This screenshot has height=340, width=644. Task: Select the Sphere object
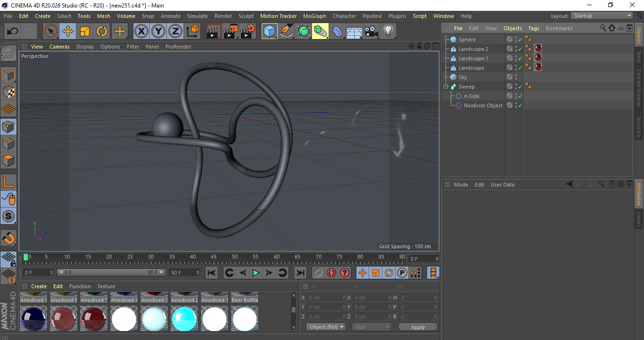click(x=467, y=40)
